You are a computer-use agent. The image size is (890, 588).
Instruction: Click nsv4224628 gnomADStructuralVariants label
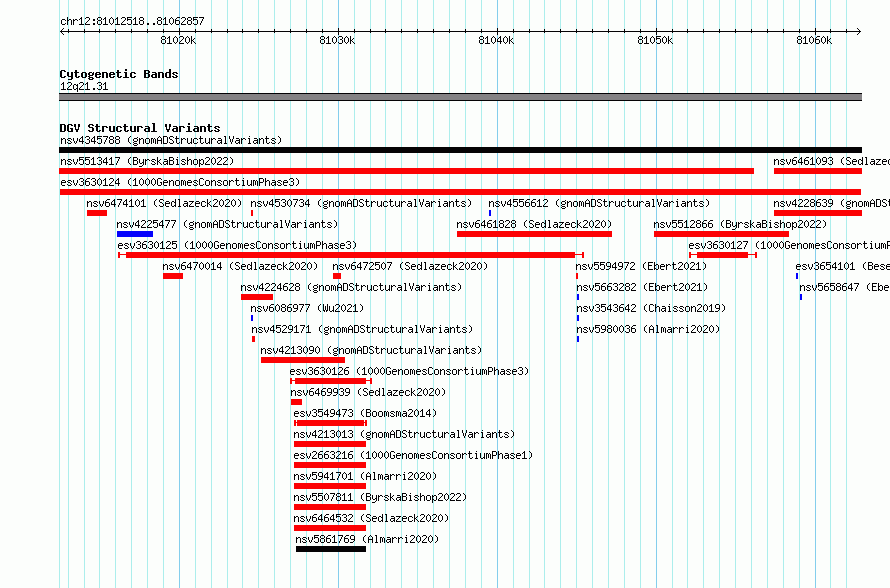pos(351,287)
